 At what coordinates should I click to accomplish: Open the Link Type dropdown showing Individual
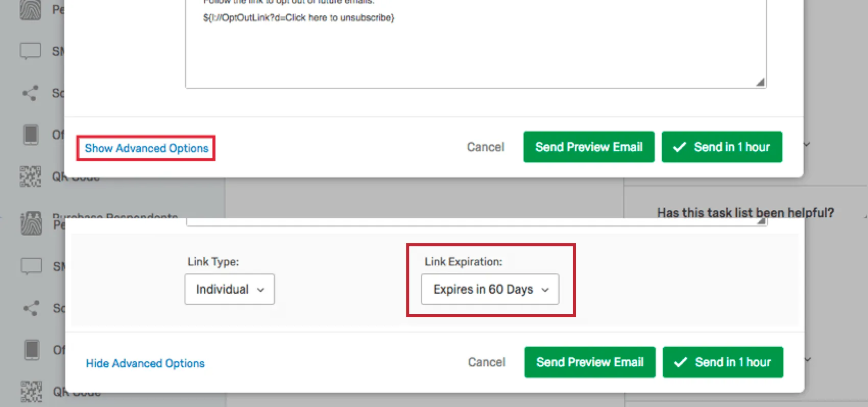[x=229, y=289]
